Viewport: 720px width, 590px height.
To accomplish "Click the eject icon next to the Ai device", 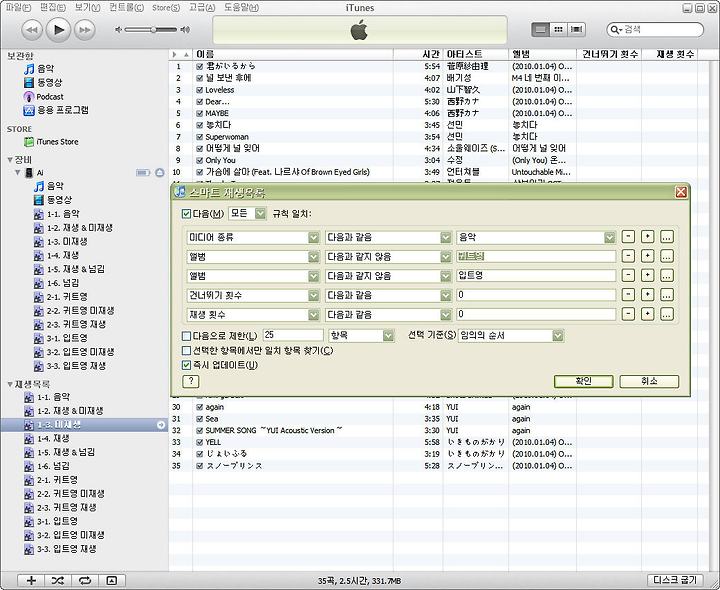I will coord(159,173).
